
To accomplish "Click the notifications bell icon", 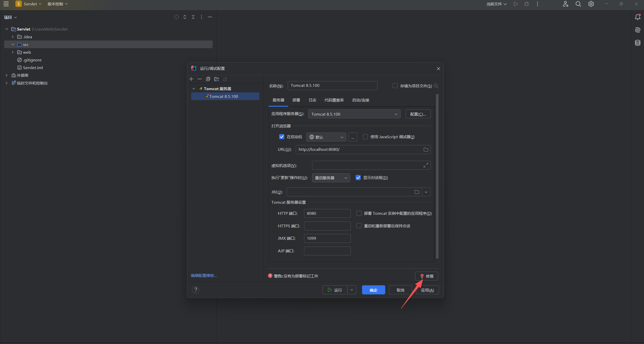I will (638, 17).
